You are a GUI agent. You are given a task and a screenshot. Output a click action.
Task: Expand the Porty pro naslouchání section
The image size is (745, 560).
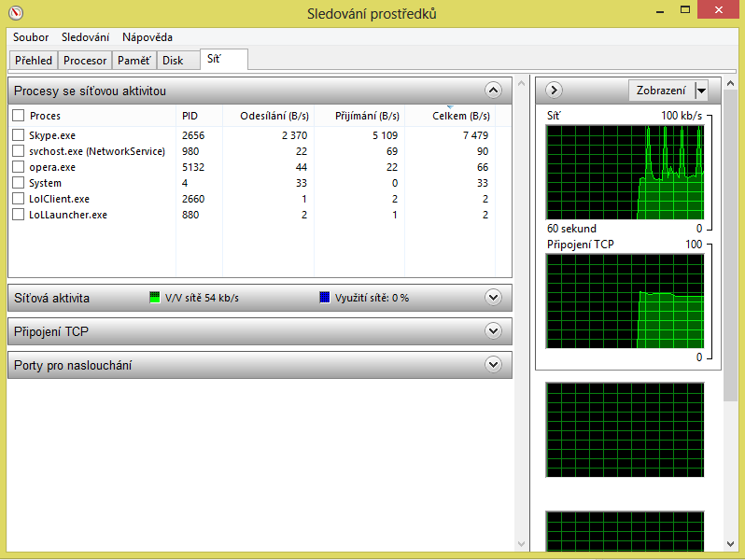(493, 365)
